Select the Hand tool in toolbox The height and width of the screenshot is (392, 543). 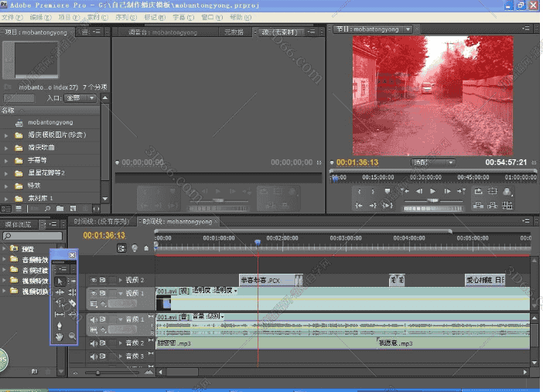click(x=60, y=336)
